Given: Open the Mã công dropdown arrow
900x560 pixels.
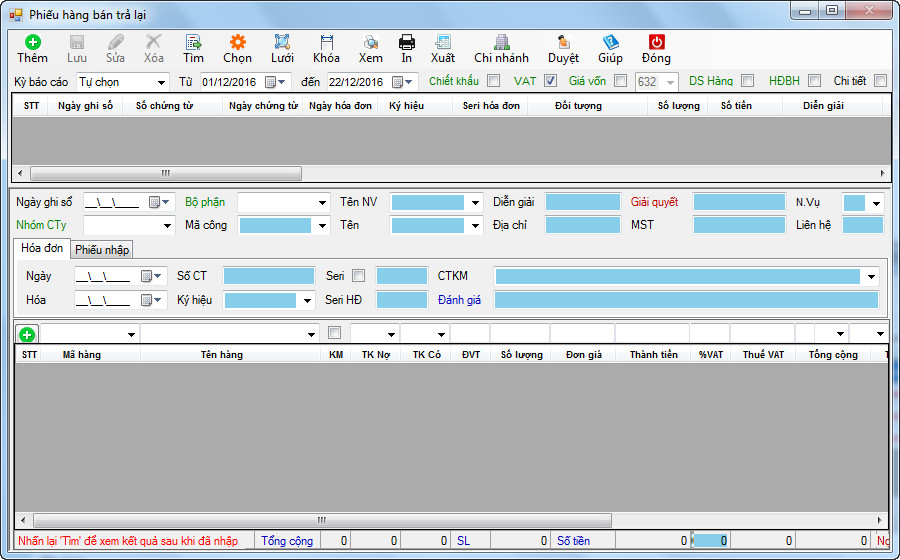Looking at the screenshot, I should tap(323, 225).
